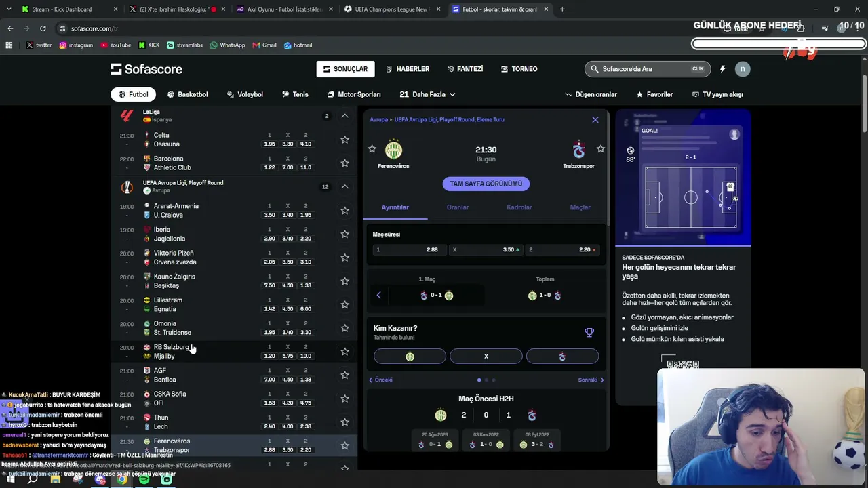Open the TORNEO menu
868x488 pixels.
coord(519,69)
